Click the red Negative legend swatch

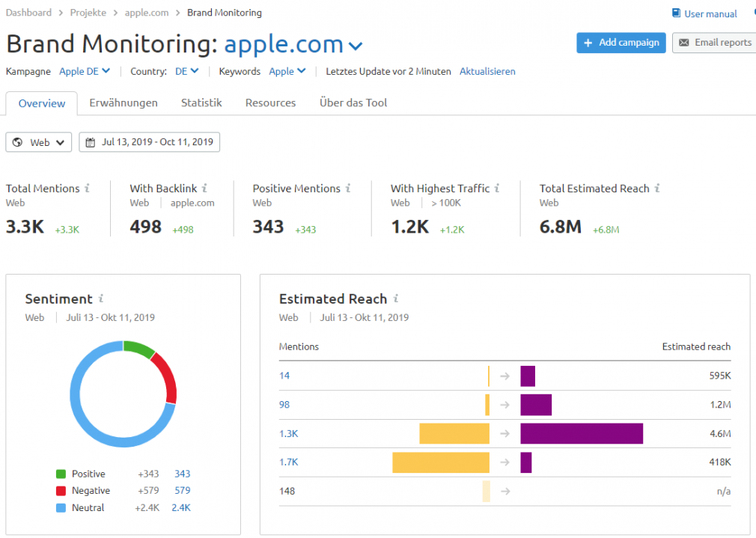61,491
